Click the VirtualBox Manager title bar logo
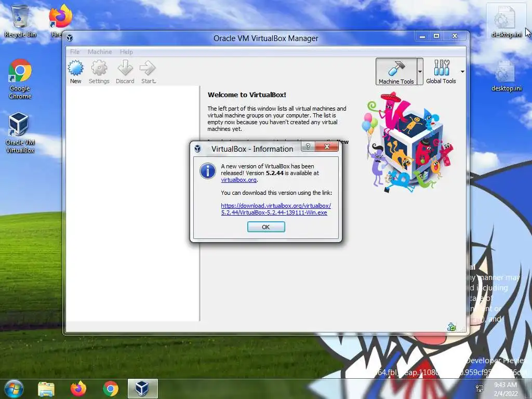Image resolution: width=532 pixels, height=399 pixels. pyautogui.click(x=70, y=38)
